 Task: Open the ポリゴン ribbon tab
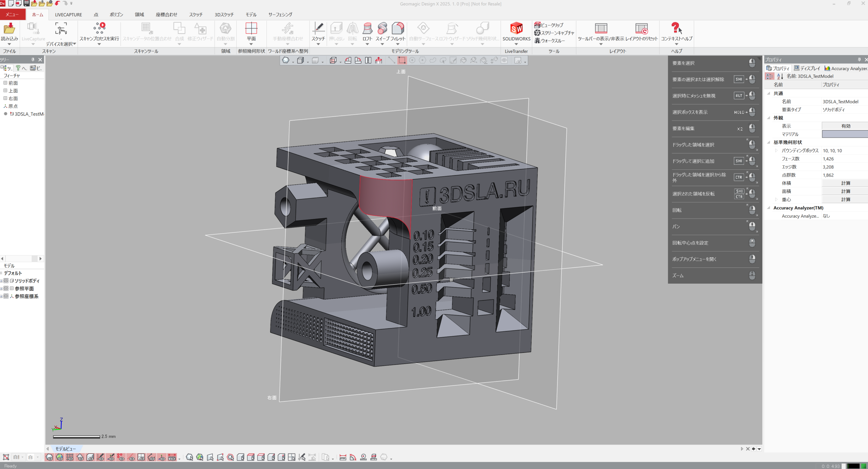(116, 15)
